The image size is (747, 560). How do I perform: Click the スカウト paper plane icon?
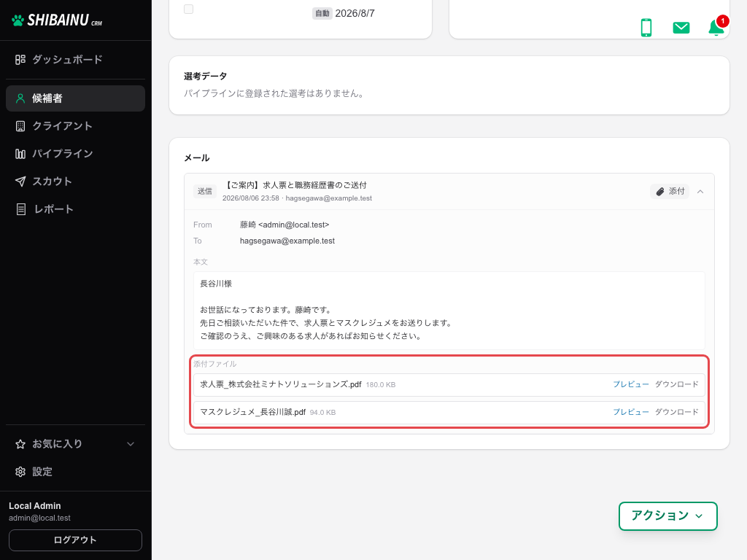tap(20, 182)
